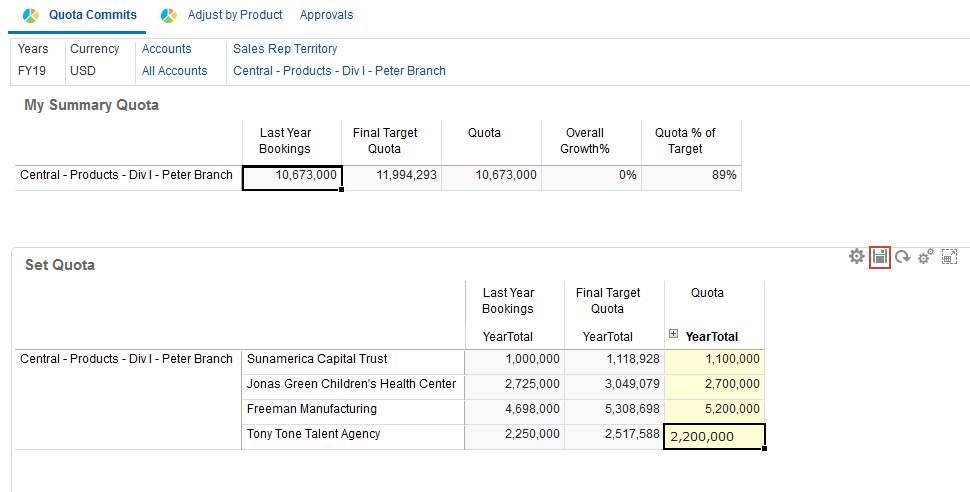Click the Save icon in Set Quota
Image resolution: width=970 pixels, height=492 pixels.
pyautogui.click(x=880, y=257)
